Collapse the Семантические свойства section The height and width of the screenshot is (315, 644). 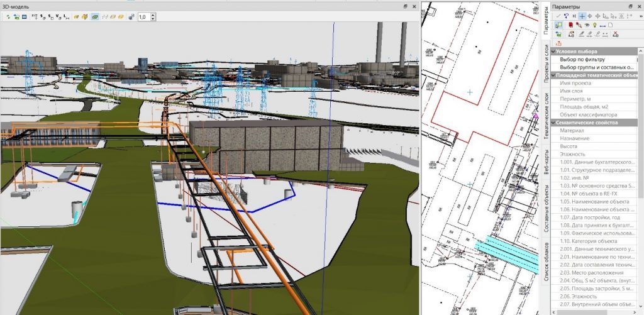coord(554,123)
